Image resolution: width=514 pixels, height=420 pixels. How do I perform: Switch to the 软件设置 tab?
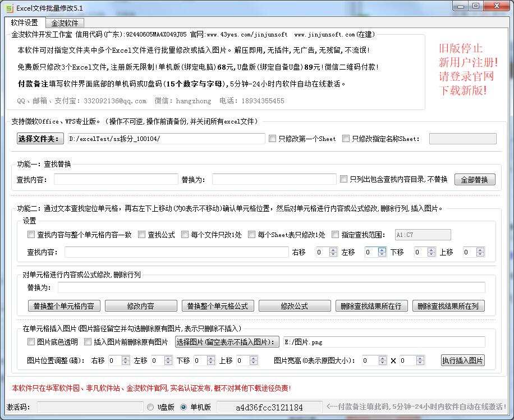(x=25, y=22)
